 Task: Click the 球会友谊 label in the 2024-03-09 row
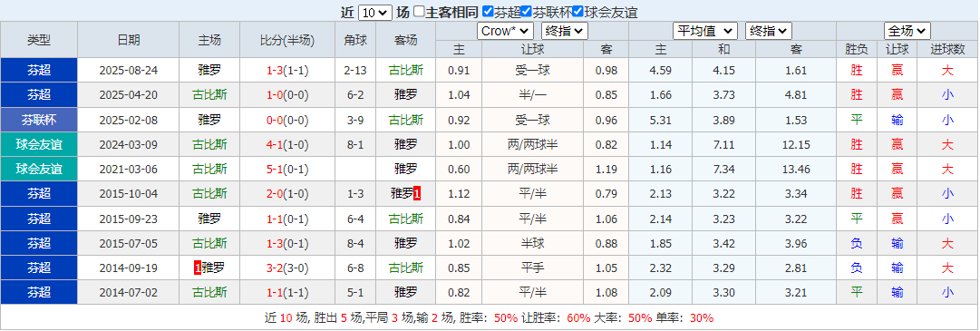pyautogui.click(x=39, y=144)
